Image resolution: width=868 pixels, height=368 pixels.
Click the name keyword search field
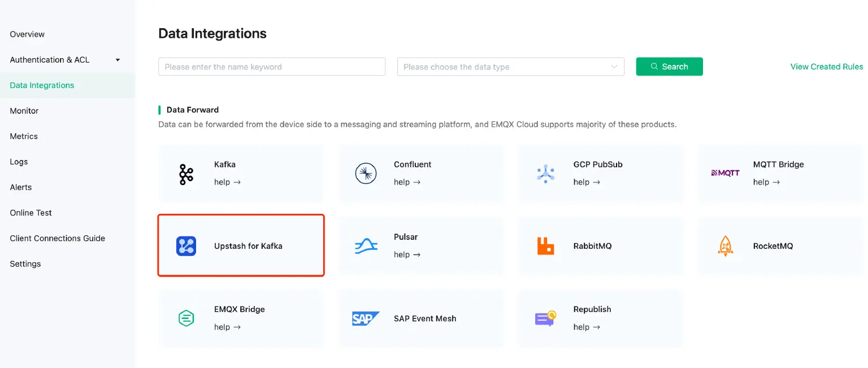271,67
